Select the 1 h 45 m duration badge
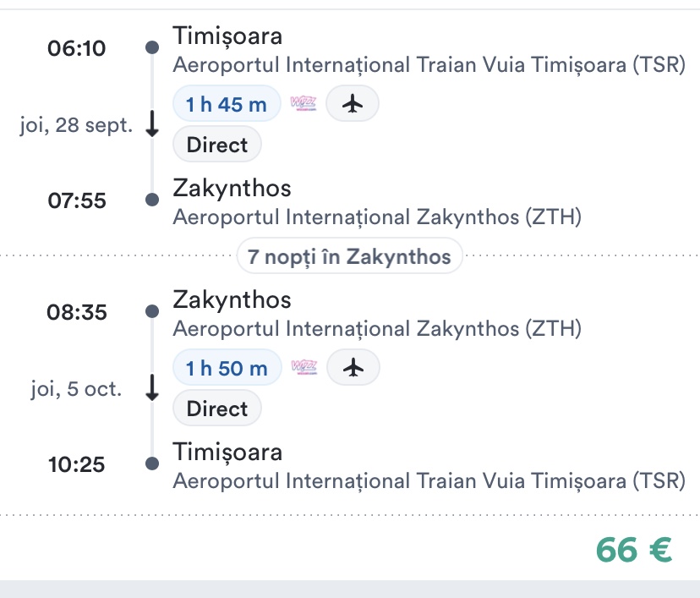700x598 pixels. click(227, 104)
